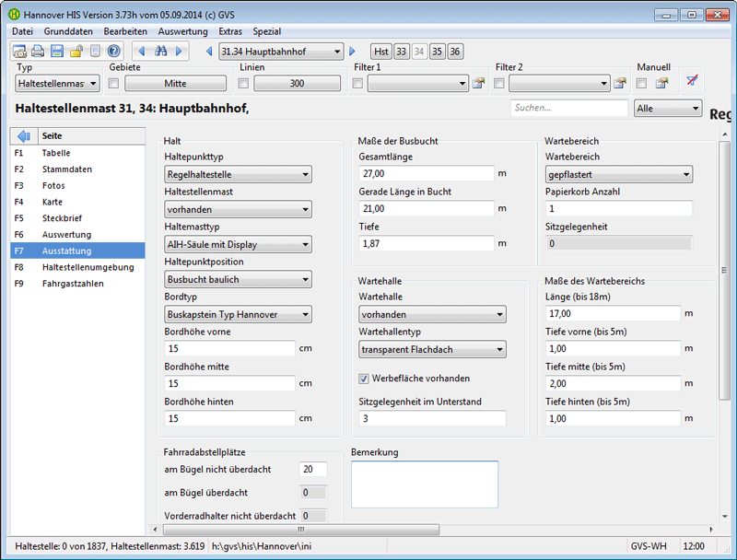Open the Typ Haltestellenmast dropdown
The image size is (737, 560).
coord(57,84)
